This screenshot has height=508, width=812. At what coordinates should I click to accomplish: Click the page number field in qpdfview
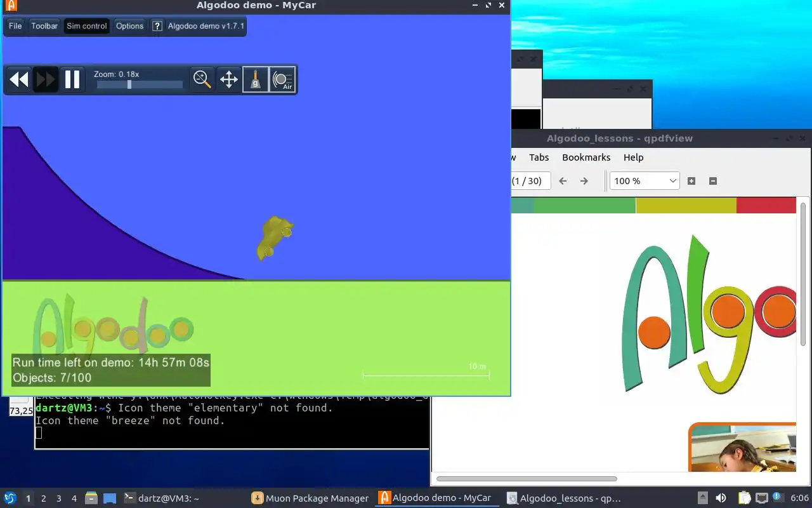[x=531, y=181]
